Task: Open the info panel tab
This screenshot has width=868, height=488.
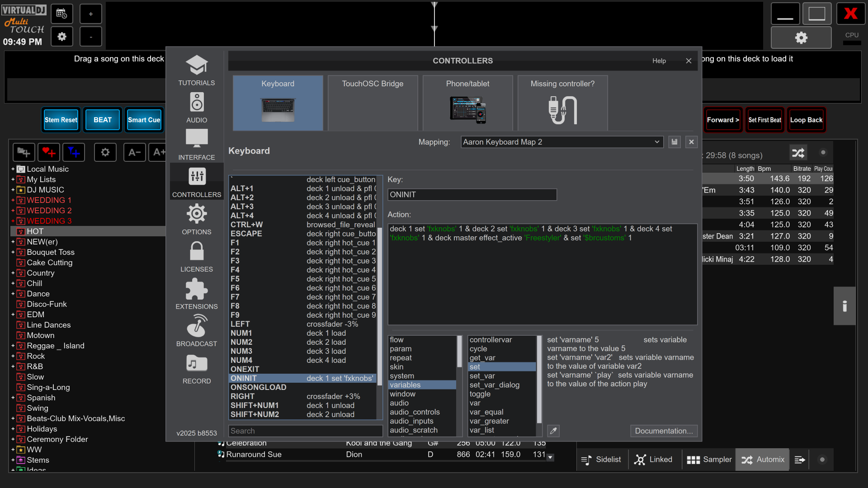Action: [844, 306]
